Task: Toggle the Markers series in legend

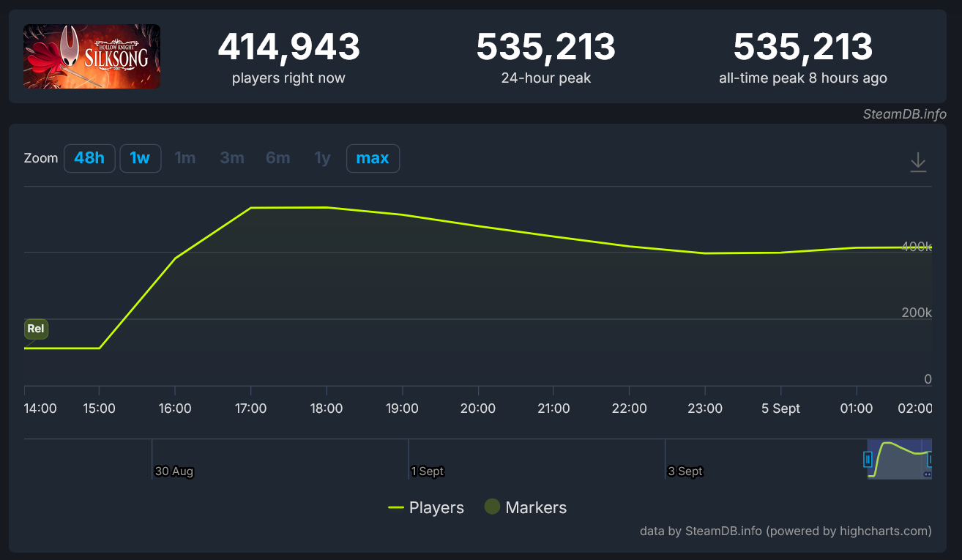Action: [x=526, y=507]
